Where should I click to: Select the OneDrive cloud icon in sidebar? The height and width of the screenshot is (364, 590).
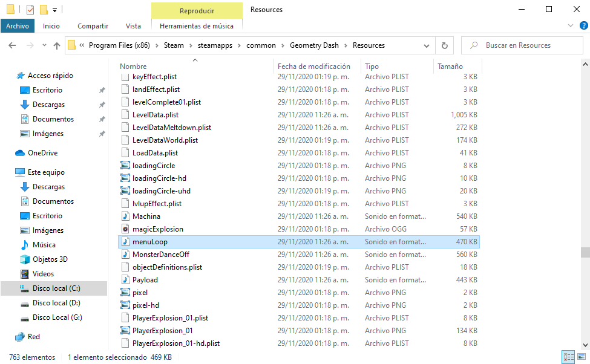19,153
